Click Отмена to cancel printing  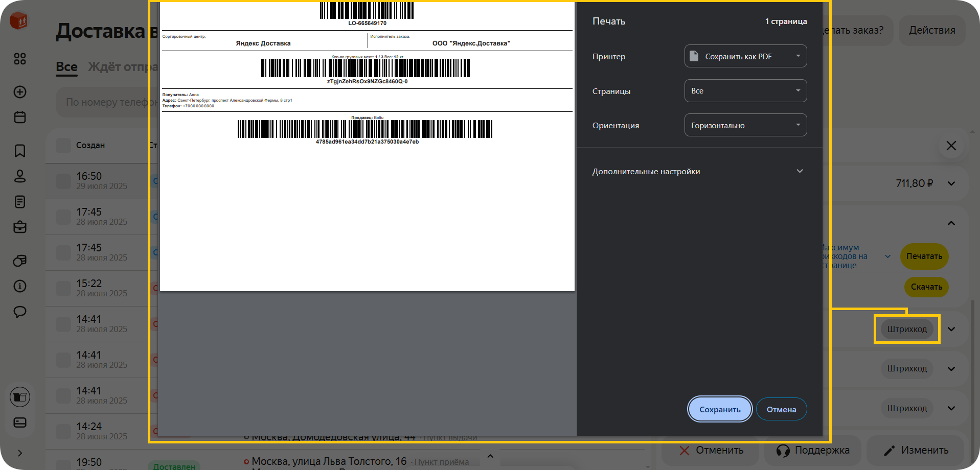tap(781, 409)
